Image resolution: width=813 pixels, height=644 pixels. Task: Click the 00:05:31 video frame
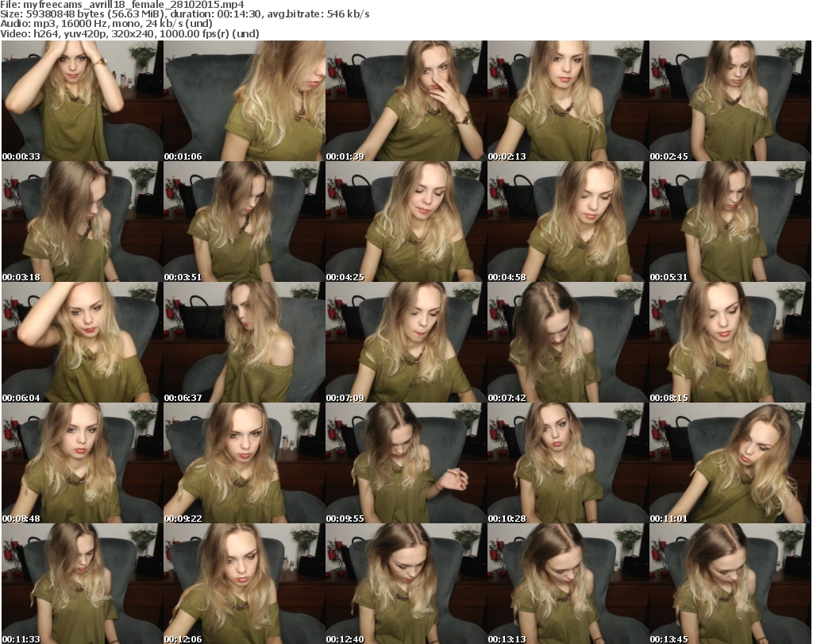pyautogui.click(x=730, y=222)
